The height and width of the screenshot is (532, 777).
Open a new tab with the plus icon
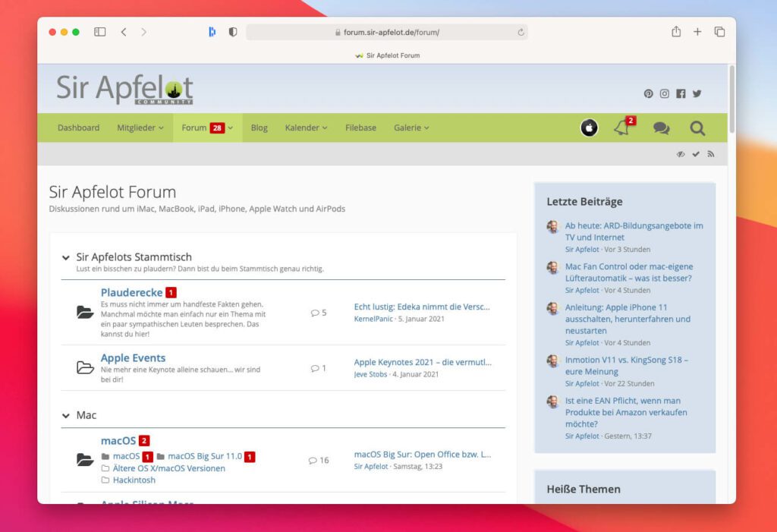[697, 32]
